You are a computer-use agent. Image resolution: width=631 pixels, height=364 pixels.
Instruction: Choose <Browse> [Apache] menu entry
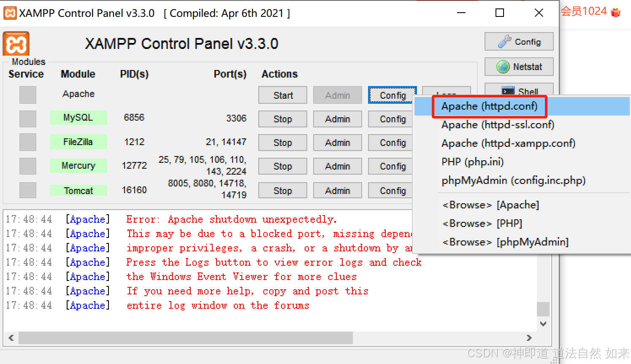[522, 205]
